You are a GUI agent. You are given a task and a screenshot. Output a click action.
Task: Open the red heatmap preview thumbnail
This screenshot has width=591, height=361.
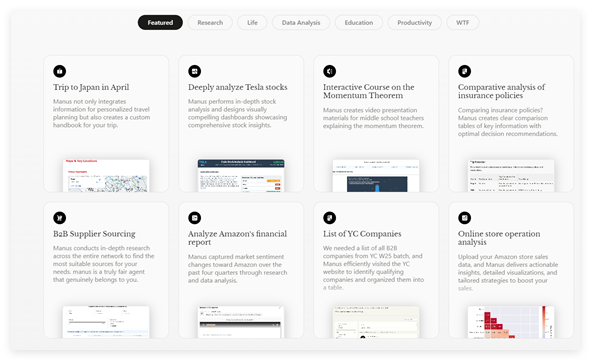[x=511, y=322]
